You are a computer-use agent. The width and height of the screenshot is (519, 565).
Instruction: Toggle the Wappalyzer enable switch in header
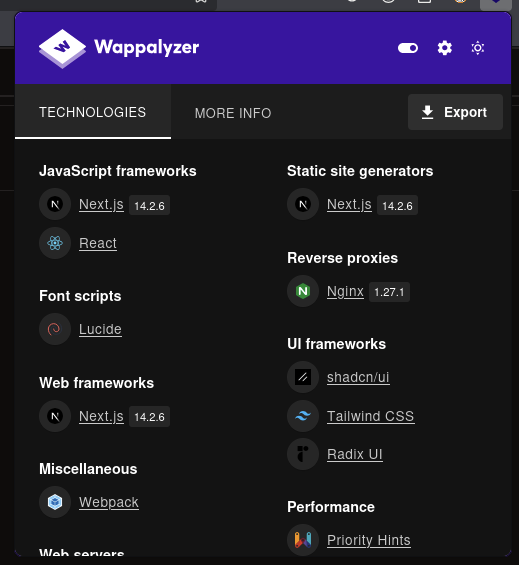408,48
